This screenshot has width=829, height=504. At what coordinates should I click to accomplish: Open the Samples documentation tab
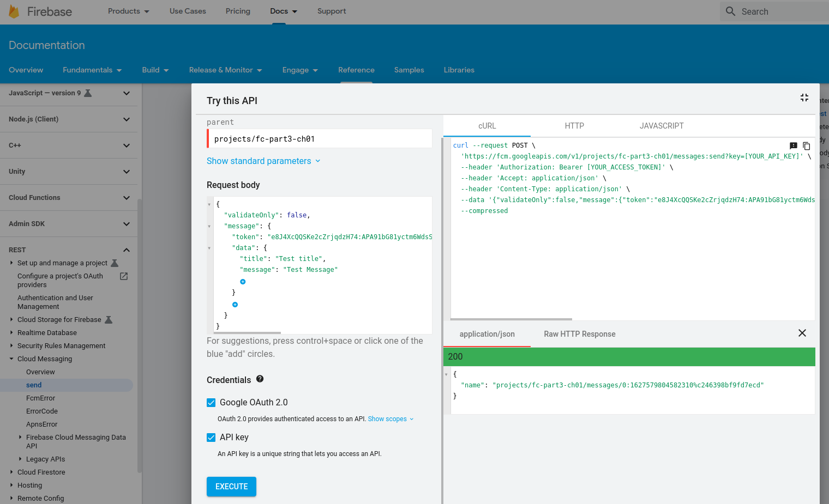tap(409, 70)
